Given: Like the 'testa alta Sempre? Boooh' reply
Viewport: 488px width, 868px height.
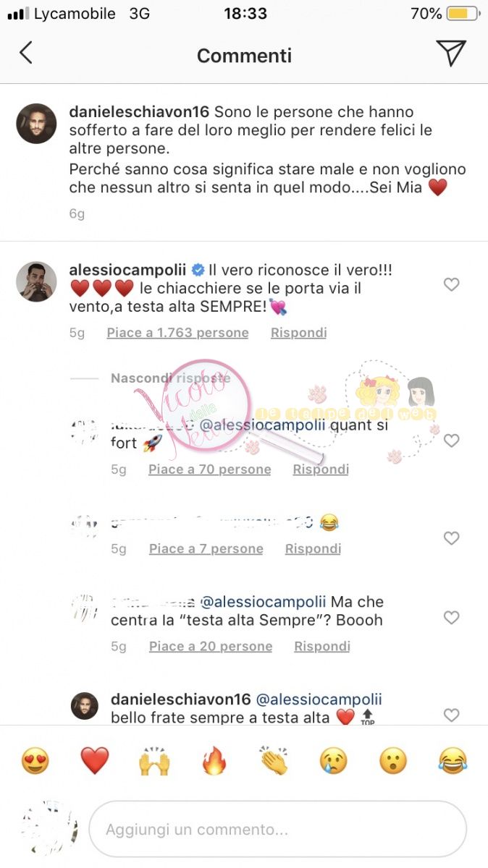Looking at the screenshot, I should click(451, 618).
